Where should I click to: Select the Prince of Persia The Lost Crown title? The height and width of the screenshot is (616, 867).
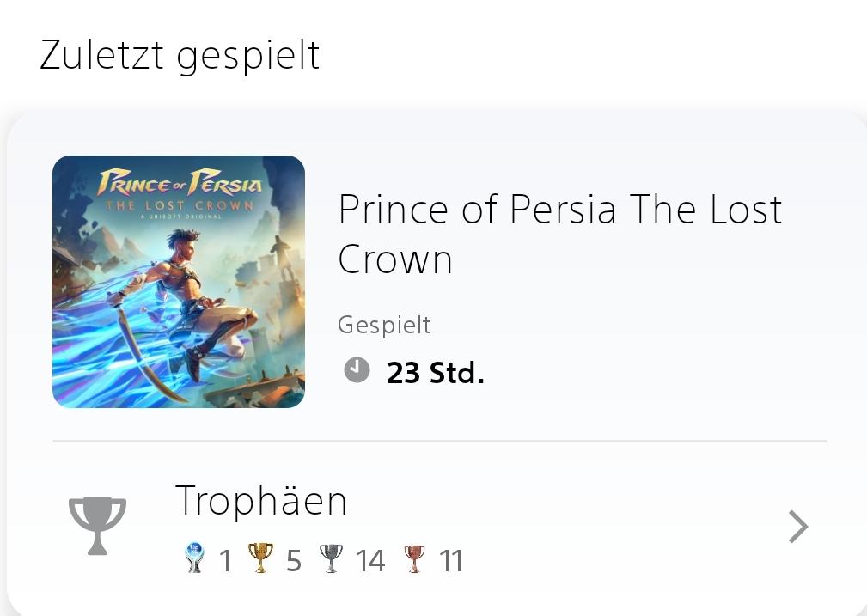[x=559, y=233]
